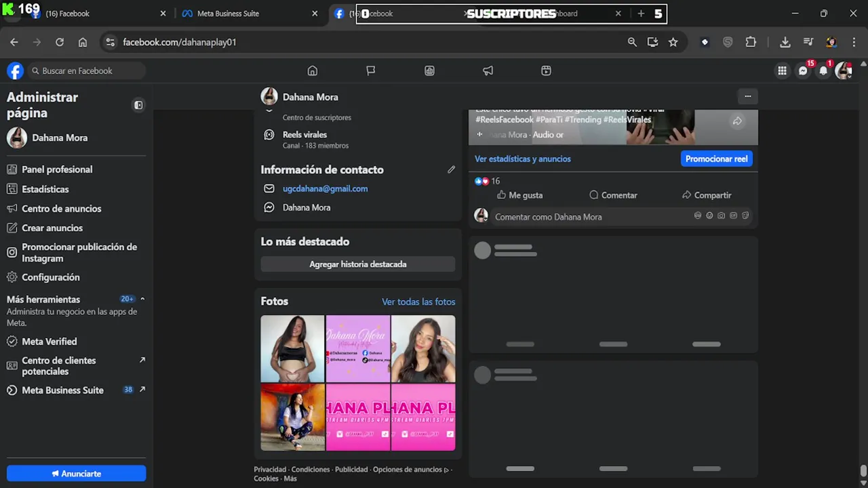Open the Home feed icon
The image size is (868, 488).
(x=313, y=70)
